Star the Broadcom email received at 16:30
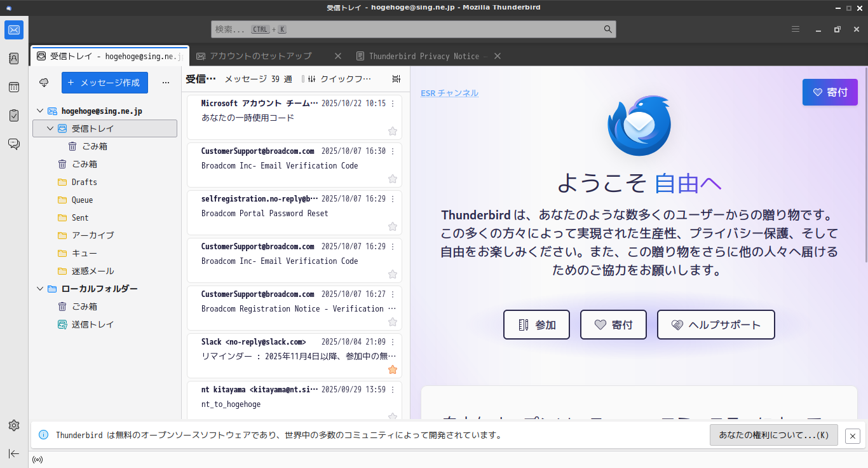The height and width of the screenshot is (468, 868). [x=393, y=179]
